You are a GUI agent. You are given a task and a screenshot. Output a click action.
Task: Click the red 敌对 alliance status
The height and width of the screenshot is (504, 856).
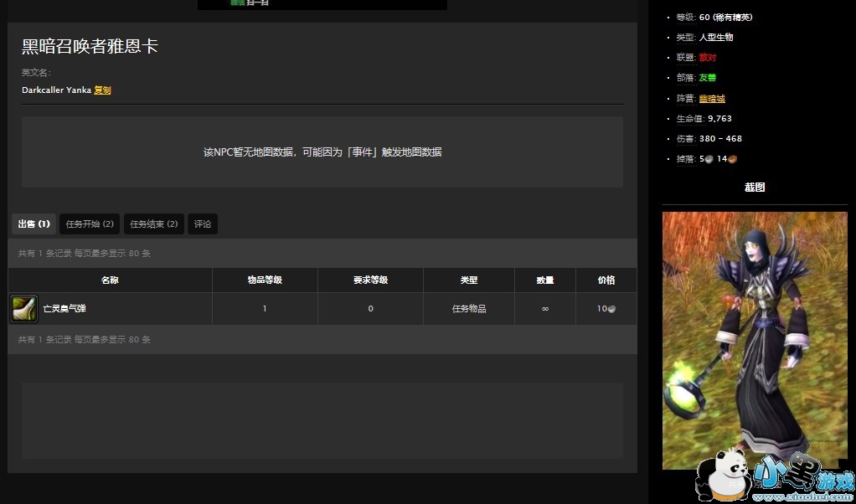[x=708, y=58]
